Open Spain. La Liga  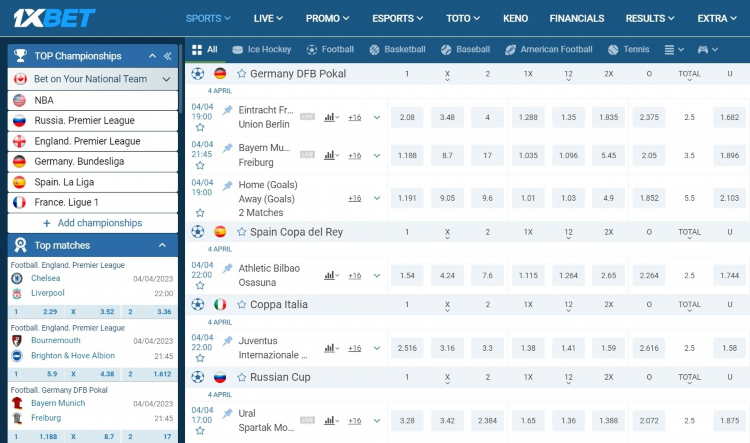(93, 182)
